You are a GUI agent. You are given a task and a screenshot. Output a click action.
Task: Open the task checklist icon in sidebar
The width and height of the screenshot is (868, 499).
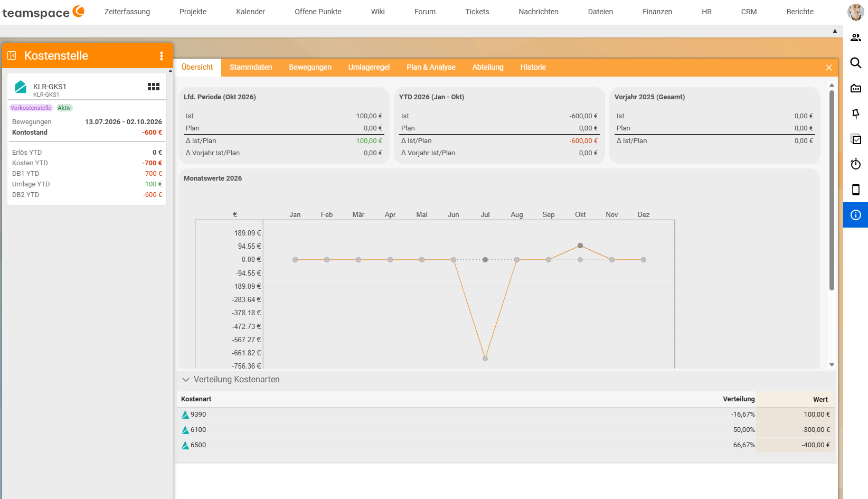856,139
